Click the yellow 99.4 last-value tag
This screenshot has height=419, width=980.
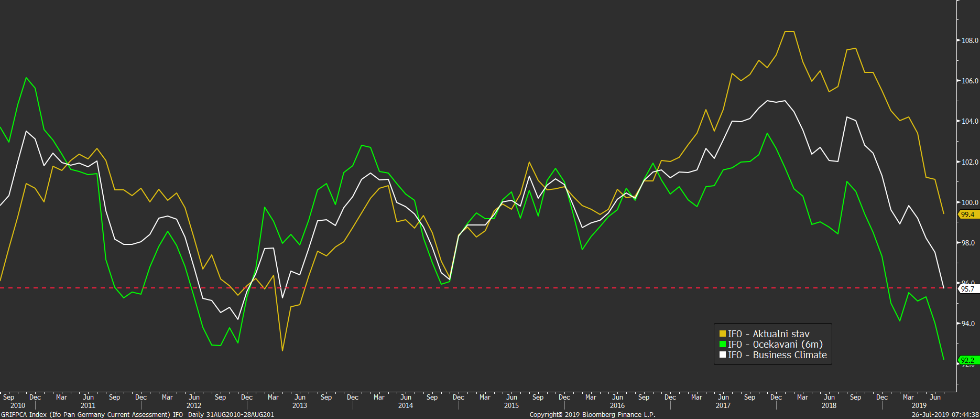tap(967, 214)
